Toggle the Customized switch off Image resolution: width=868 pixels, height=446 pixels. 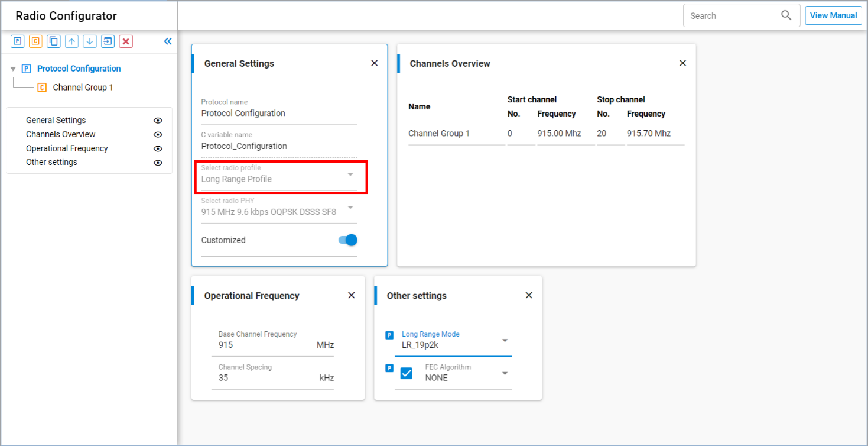pos(348,240)
